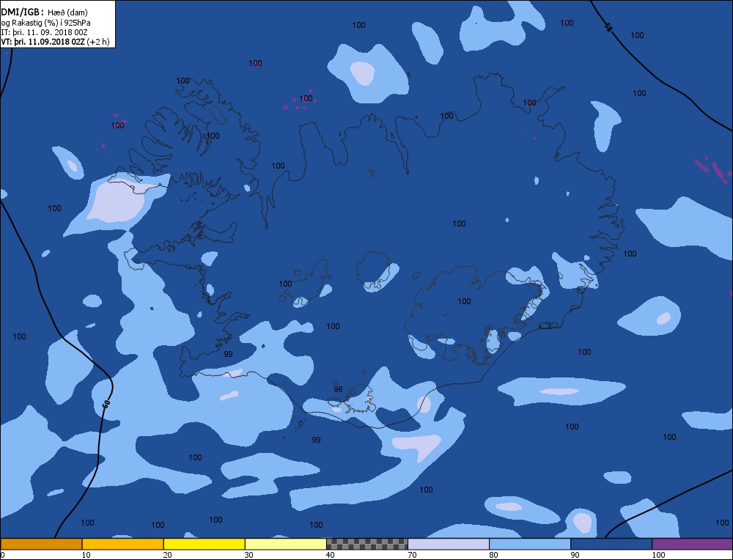Click the '60' contour line label
The height and width of the screenshot is (560, 733).
pyautogui.click(x=106, y=404)
